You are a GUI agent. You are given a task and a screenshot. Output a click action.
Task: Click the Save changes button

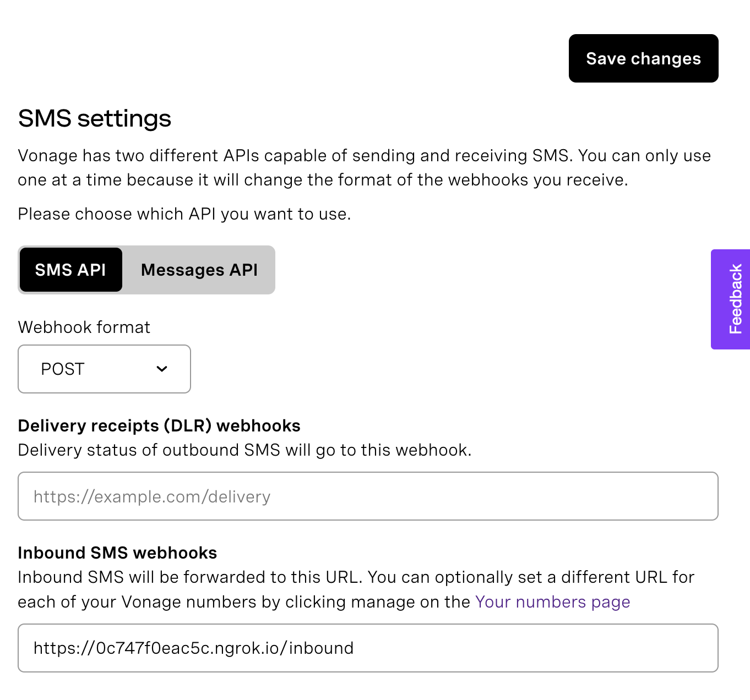[643, 58]
